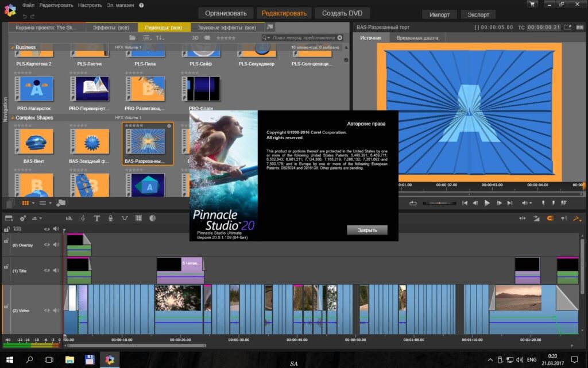Set the mark-in point
This screenshot has width=588, height=368.
543,203
